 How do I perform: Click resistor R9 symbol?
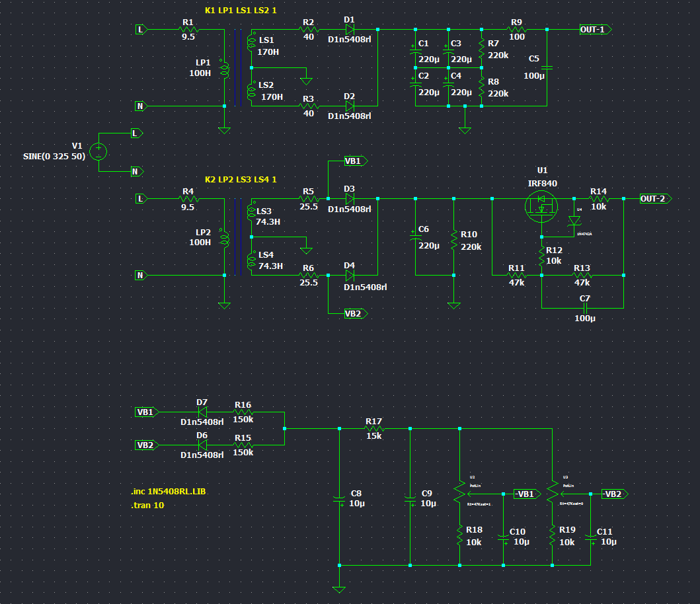(516, 30)
